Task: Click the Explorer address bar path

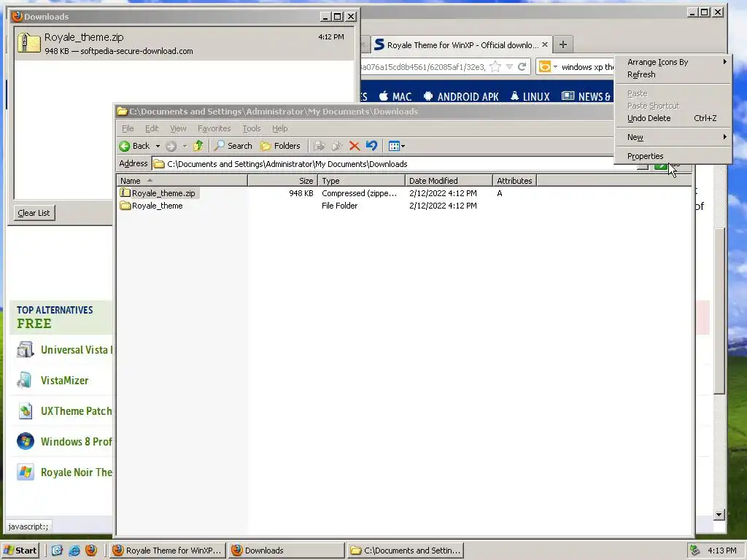Action: point(287,164)
